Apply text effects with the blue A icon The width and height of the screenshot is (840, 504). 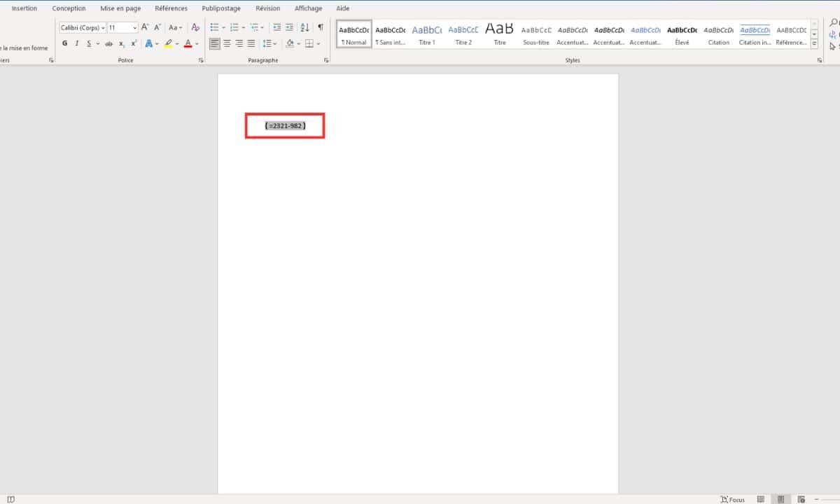pyautogui.click(x=149, y=43)
